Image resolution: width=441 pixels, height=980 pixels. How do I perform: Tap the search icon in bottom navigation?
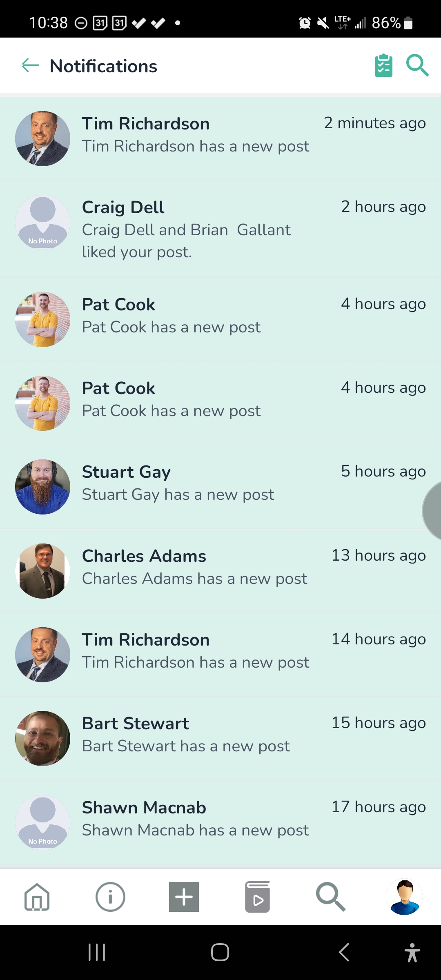tap(331, 897)
